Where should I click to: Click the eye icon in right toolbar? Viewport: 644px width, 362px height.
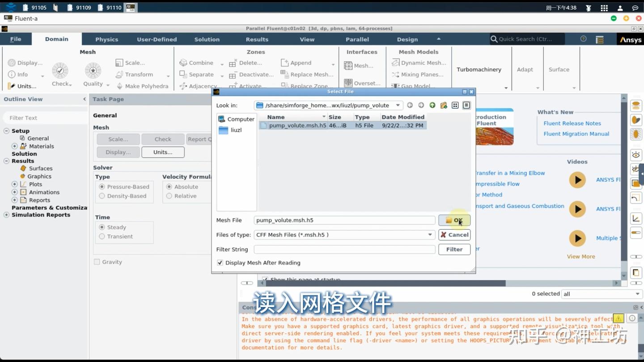click(636, 155)
